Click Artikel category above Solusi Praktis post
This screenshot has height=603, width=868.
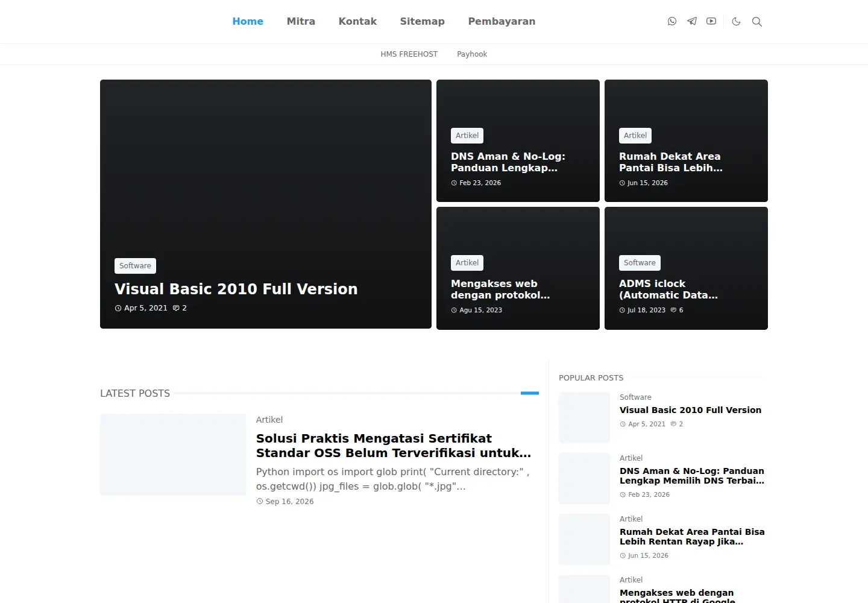pos(269,420)
